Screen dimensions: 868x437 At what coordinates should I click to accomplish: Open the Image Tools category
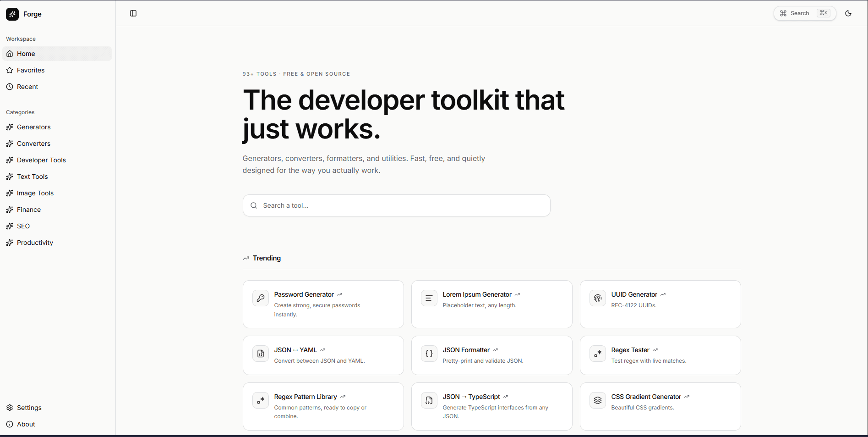(x=57, y=193)
